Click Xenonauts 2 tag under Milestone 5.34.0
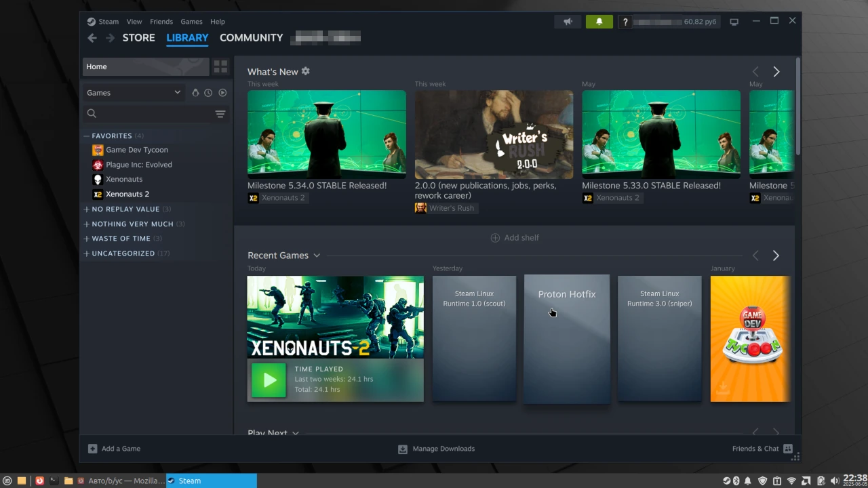This screenshot has height=488, width=868. [277, 198]
